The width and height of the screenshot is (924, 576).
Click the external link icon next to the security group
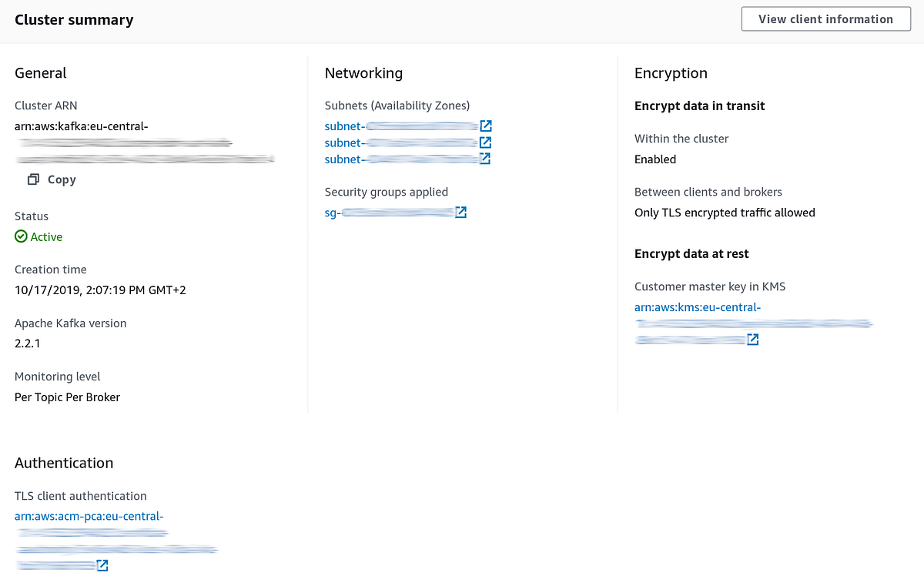[460, 212]
